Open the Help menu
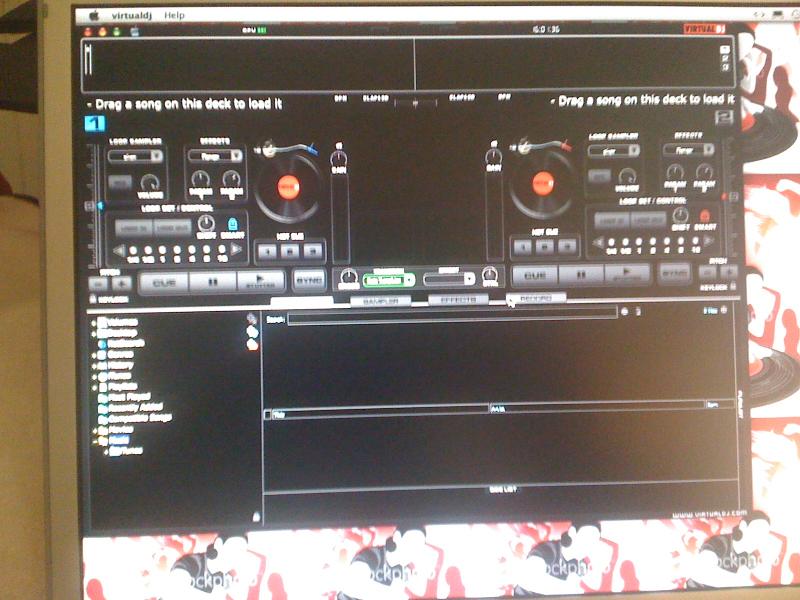Image resolution: width=800 pixels, height=600 pixels. (174, 16)
